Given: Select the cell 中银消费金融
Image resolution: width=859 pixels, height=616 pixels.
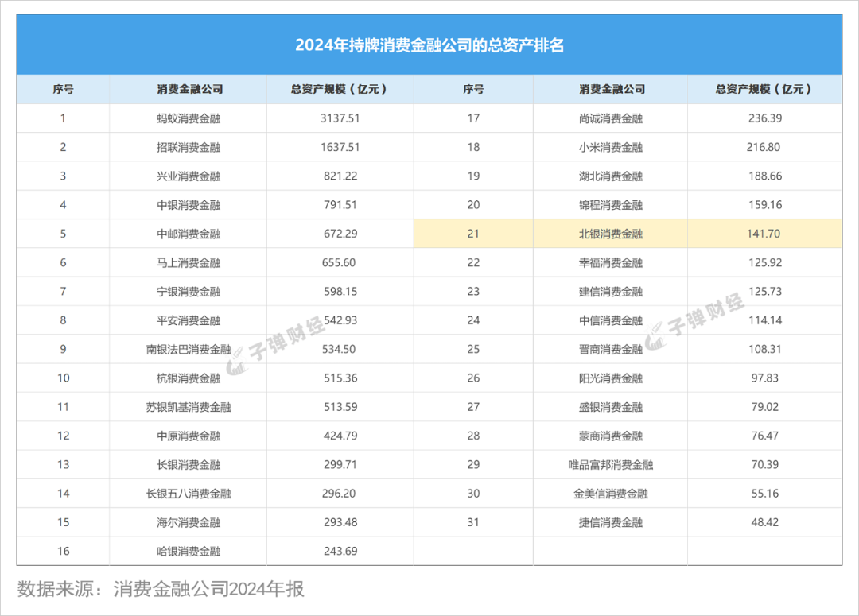Looking at the screenshot, I should pos(189,205).
